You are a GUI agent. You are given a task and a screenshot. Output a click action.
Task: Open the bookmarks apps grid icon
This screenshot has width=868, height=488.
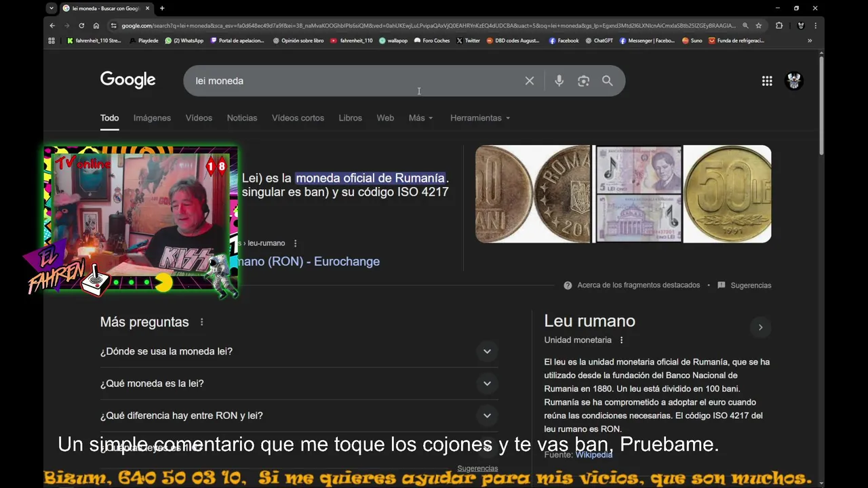pos(52,41)
